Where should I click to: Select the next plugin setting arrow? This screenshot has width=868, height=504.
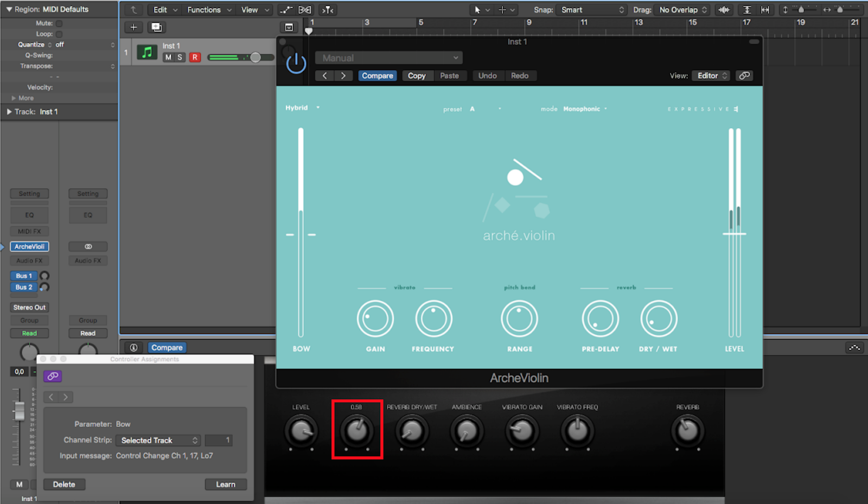coord(343,76)
